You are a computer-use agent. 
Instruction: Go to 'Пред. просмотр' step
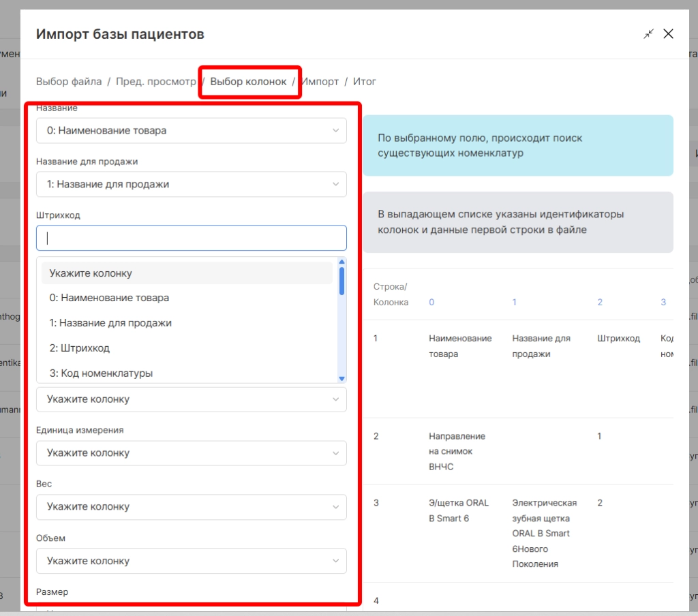coord(155,82)
